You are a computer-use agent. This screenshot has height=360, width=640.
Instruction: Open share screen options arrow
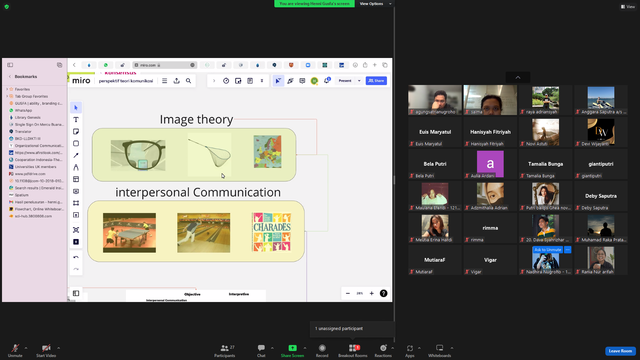point(305,348)
